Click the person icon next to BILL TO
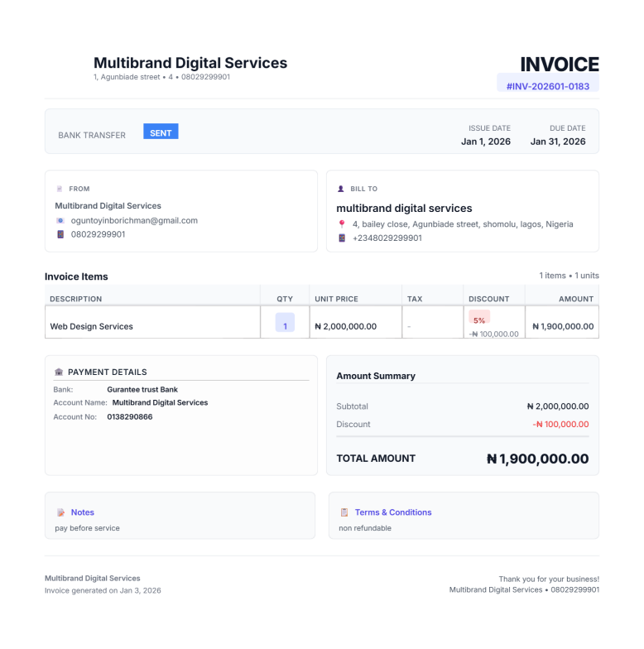 pyautogui.click(x=341, y=189)
